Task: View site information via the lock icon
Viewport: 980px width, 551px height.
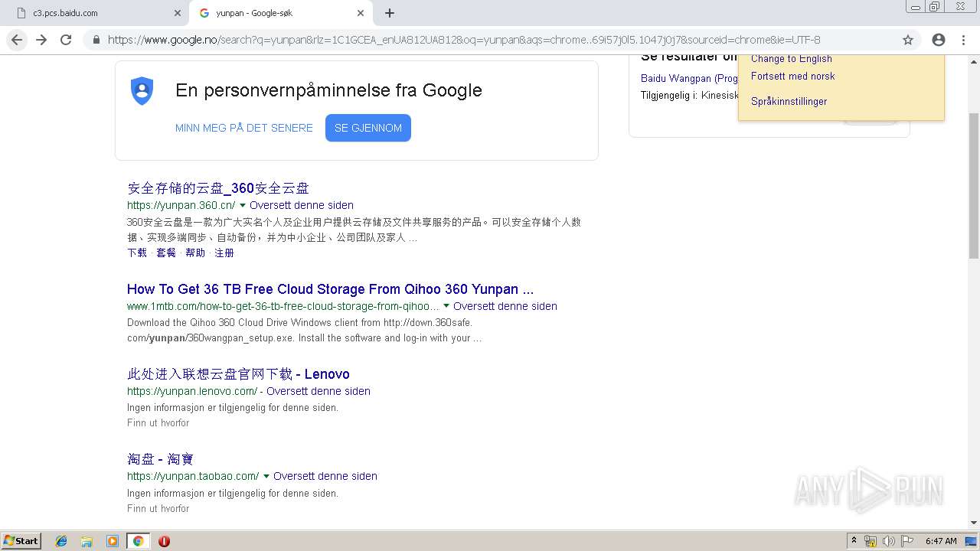Action: [x=96, y=40]
